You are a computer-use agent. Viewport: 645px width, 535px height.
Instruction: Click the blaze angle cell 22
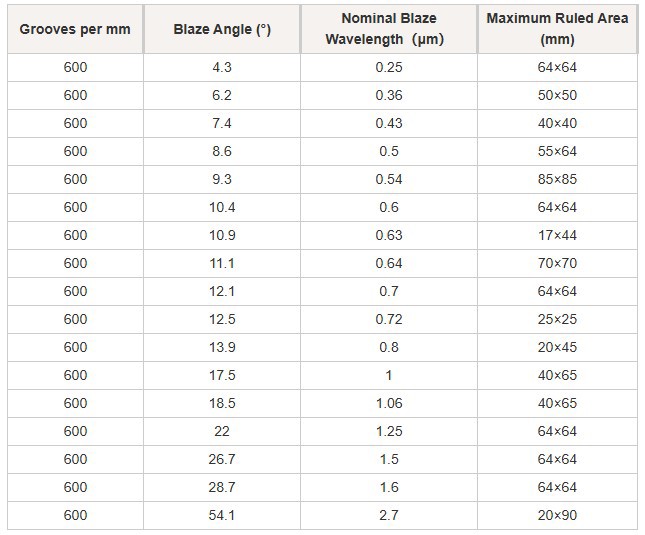(x=222, y=431)
